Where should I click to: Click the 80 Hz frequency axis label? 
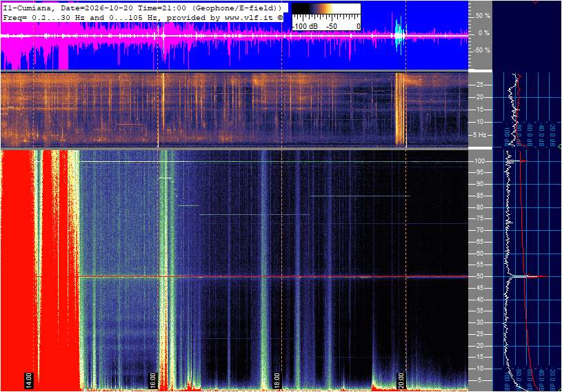(479, 207)
